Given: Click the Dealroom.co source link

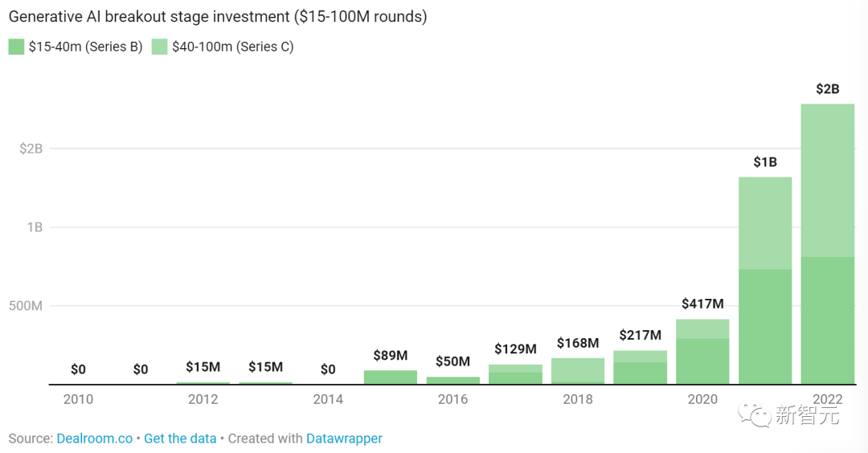Looking at the screenshot, I should (x=95, y=439).
